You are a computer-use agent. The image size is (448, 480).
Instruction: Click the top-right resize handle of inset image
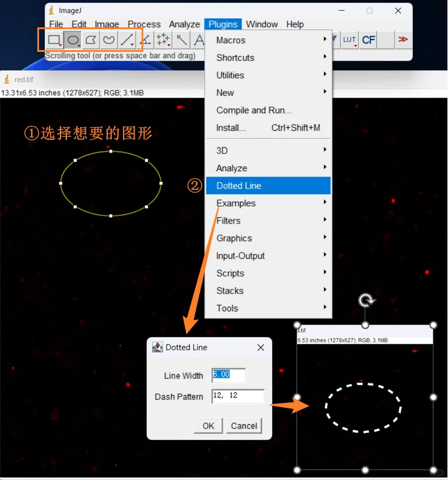pyautogui.click(x=433, y=325)
